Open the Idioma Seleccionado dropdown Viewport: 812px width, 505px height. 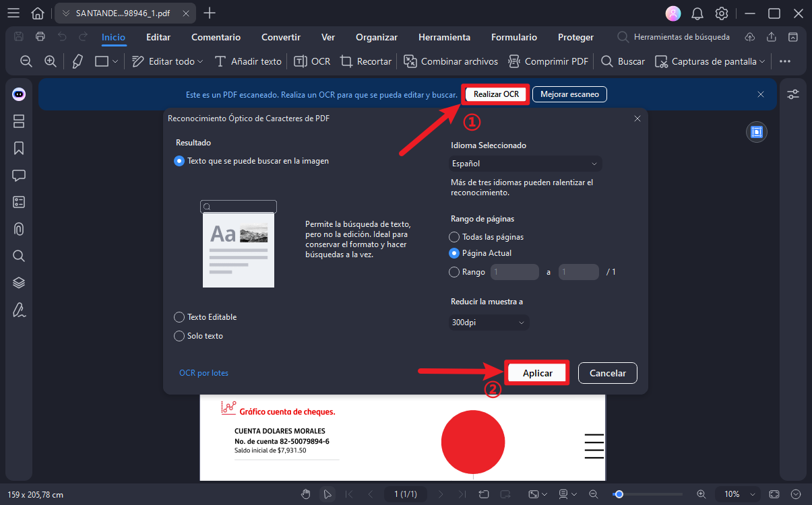click(525, 163)
